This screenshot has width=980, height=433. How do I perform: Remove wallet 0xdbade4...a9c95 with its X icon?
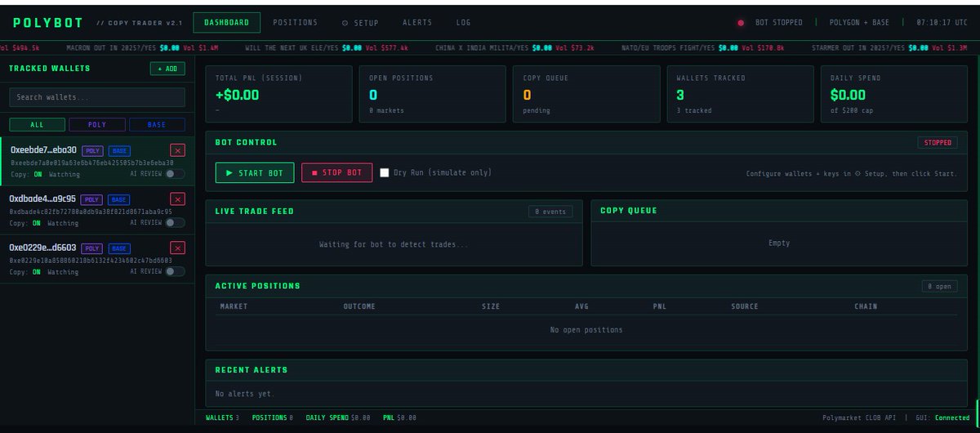click(177, 199)
